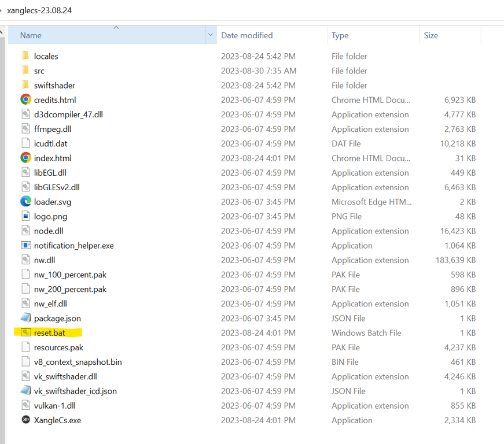Select the loader.svg file name
Image resolution: width=504 pixels, height=444 pixels.
53,202
